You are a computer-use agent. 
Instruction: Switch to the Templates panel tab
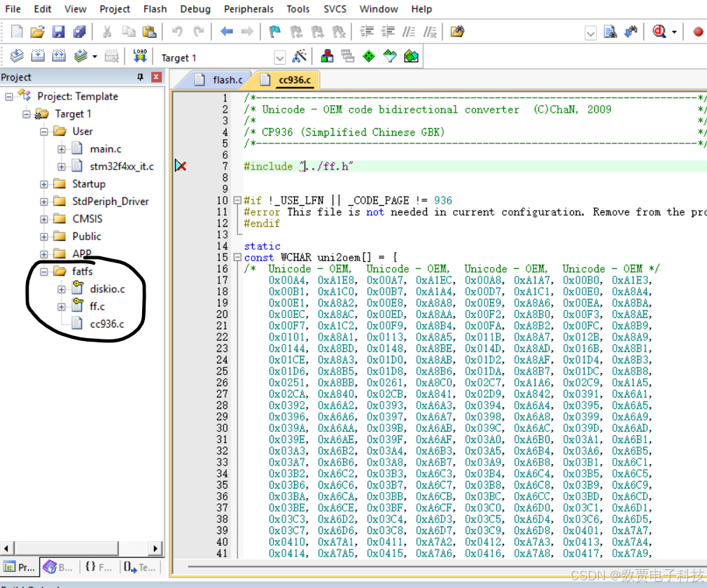140,567
